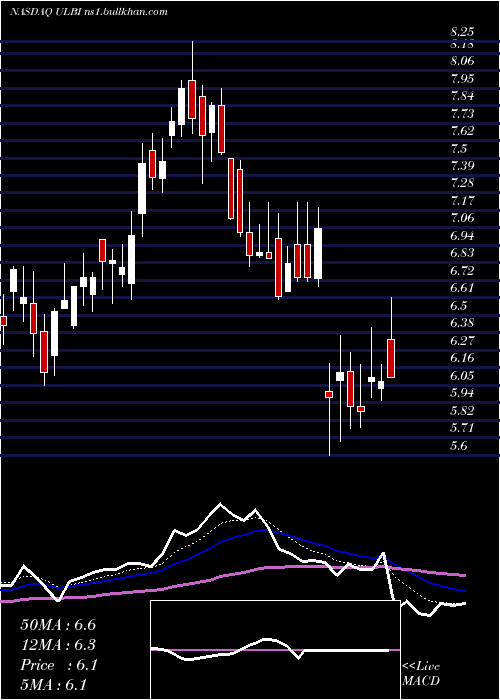The height and width of the screenshot is (700, 500).
Task: Click the 6.05 price label
Action: (x=462, y=375)
